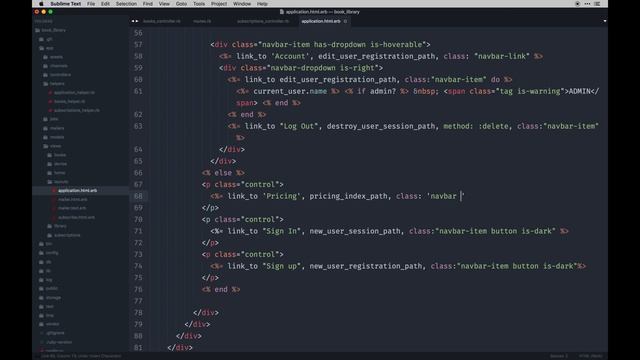The image size is (640, 360).
Task: Open the View menu
Action: pyautogui.click(x=164, y=4)
